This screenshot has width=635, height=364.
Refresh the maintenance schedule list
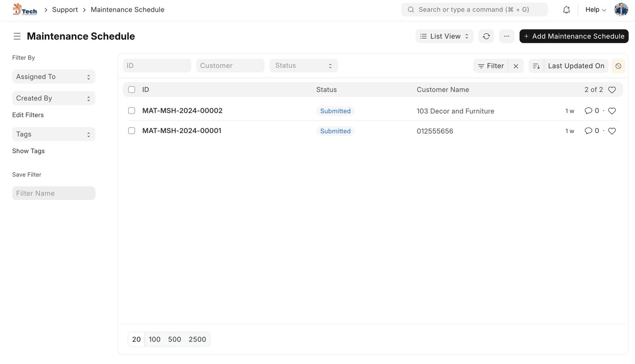pos(486,36)
